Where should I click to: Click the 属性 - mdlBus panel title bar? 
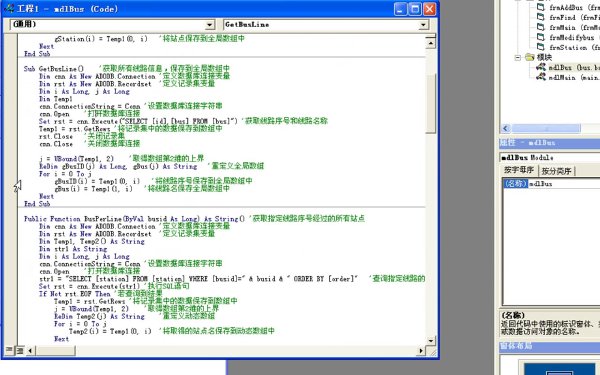(549, 143)
